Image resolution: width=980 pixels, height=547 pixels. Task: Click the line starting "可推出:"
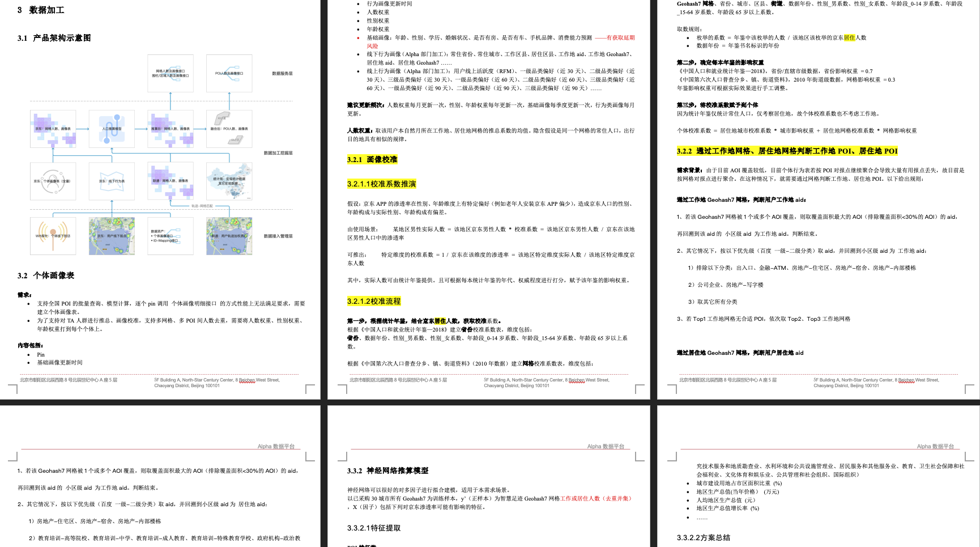point(491,259)
